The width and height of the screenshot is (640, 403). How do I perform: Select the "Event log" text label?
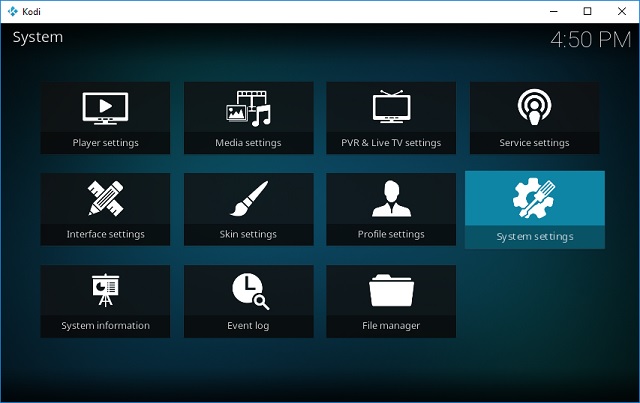(248, 326)
